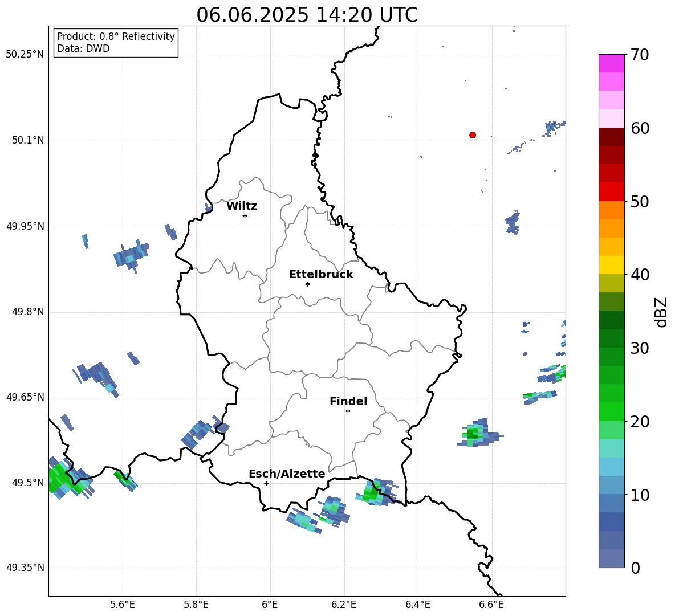Click the blue echo west of Wiltz
The width and height of the screenshot is (675, 616).
(x=131, y=255)
